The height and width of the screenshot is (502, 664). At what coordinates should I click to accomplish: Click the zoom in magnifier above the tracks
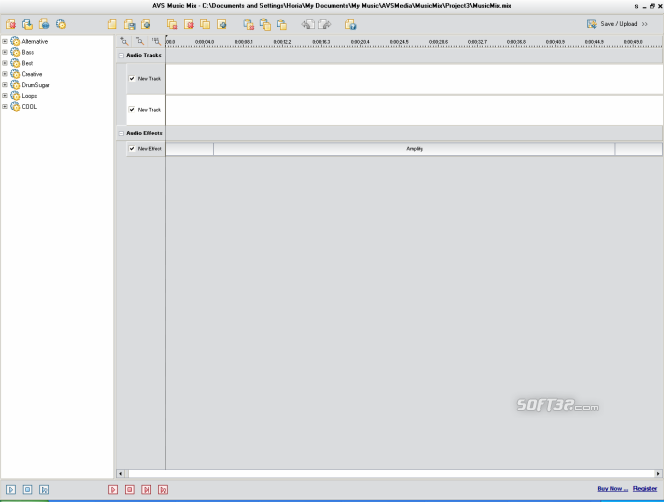[124, 41]
